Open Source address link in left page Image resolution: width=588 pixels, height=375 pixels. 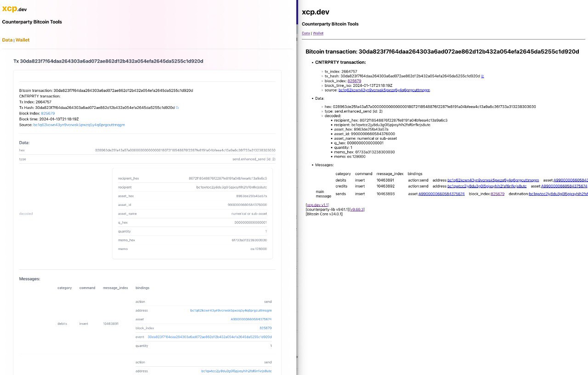pos(79,125)
